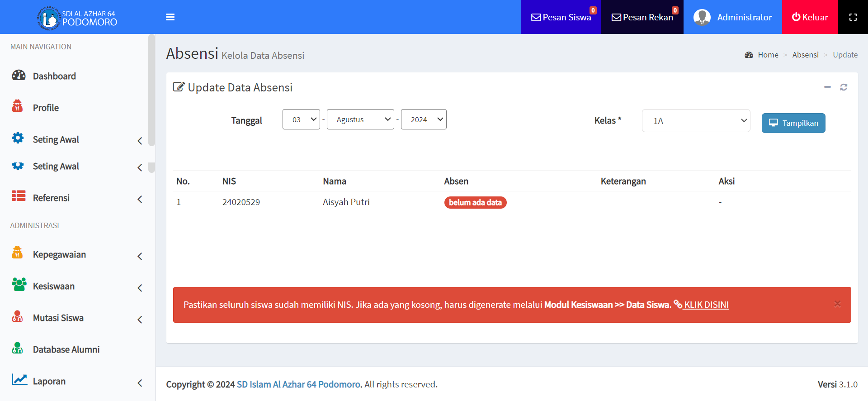Open the Kelas dropdown showing 1A
The width and height of the screenshot is (868, 401).
click(696, 121)
